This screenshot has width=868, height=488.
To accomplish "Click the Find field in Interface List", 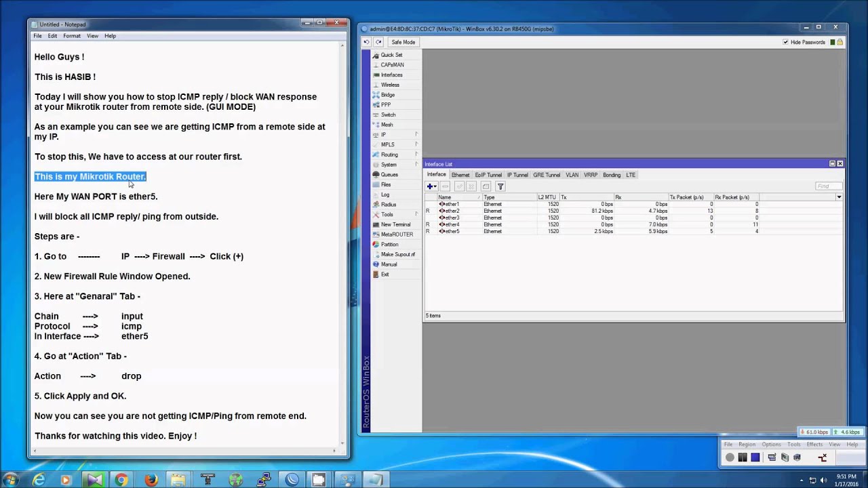I will click(x=829, y=186).
